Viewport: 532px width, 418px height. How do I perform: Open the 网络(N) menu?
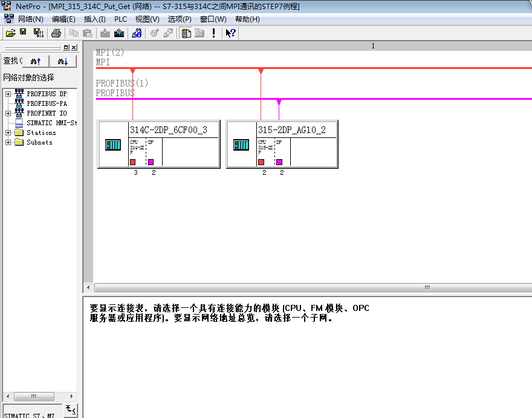pyautogui.click(x=31, y=19)
